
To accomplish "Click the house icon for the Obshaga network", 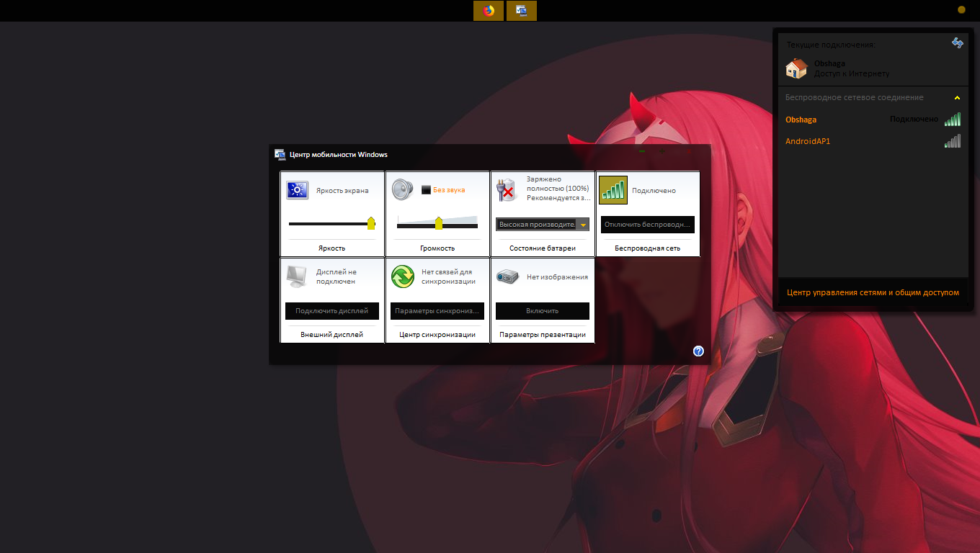I will pos(796,68).
